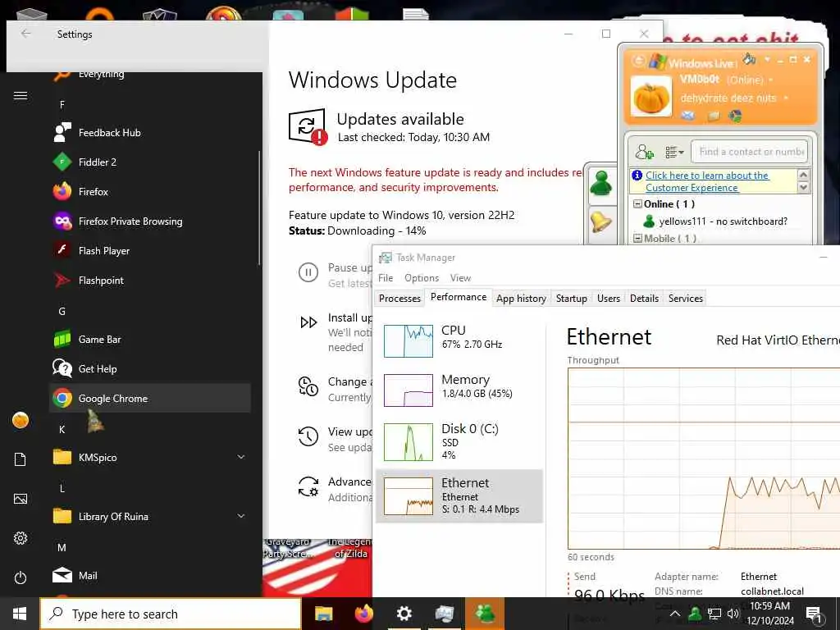Viewport: 840px width, 630px height.
Task: Click the Messenger sharing folders icon
Action: coord(713,116)
